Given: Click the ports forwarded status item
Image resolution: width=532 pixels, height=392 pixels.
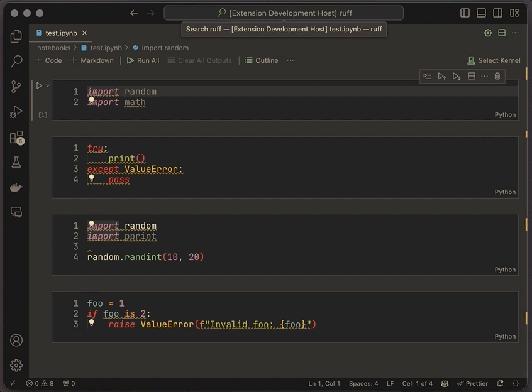Looking at the screenshot, I should click(69, 383).
